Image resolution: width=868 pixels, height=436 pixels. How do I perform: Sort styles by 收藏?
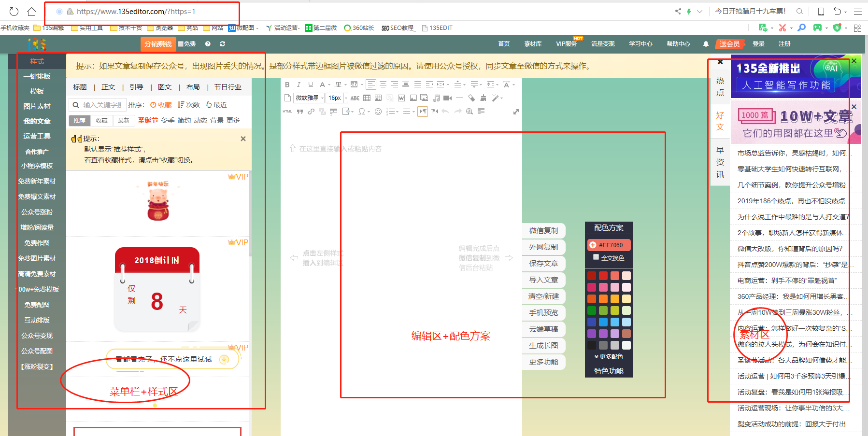[161, 105]
